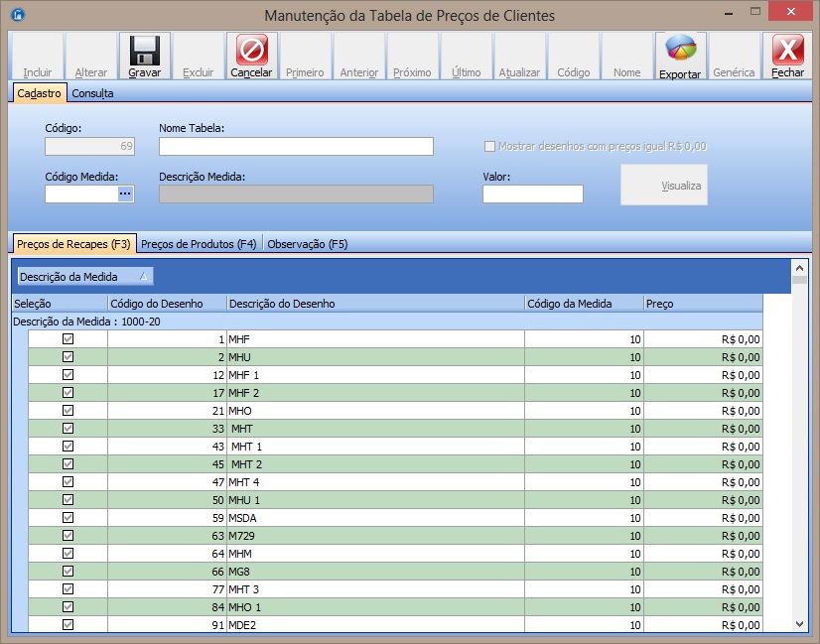
Task: Click the Visualiza button
Action: [x=664, y=186]
